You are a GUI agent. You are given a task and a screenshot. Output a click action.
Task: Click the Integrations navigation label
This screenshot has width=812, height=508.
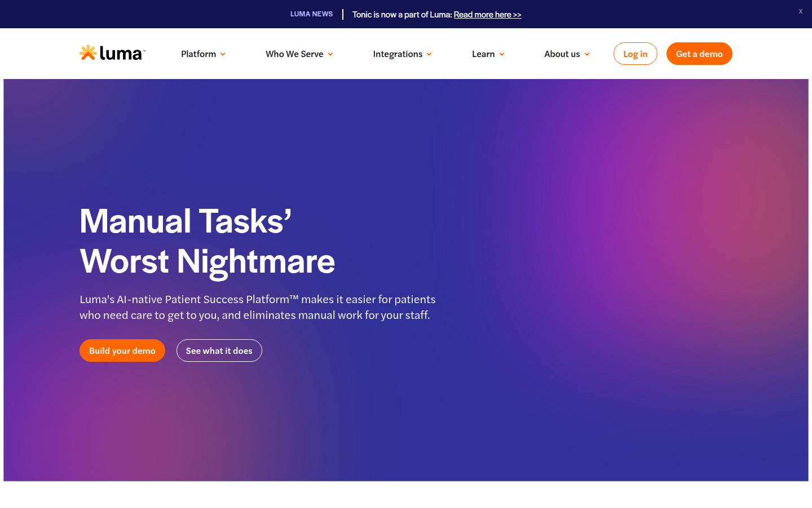(x=398, y=54)
